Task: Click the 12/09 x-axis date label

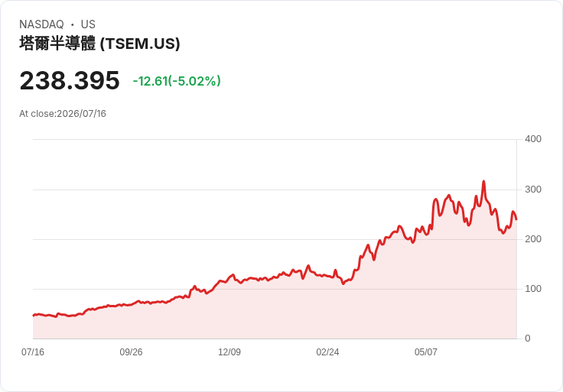Action: pos(229,352)
